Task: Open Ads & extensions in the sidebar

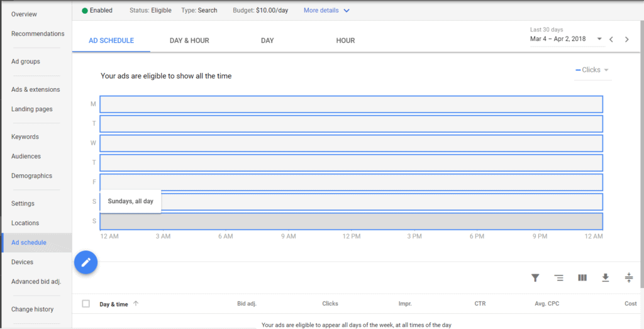Action: [35, 89]
